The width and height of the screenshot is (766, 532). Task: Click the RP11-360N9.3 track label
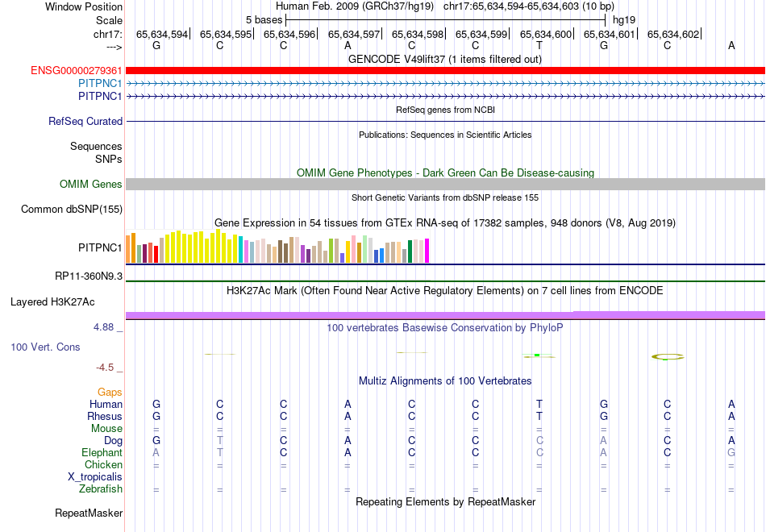coord(89,276)
